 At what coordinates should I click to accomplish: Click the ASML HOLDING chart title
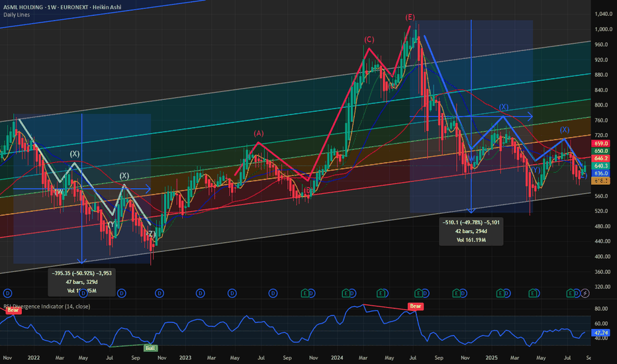pos(62,7)
